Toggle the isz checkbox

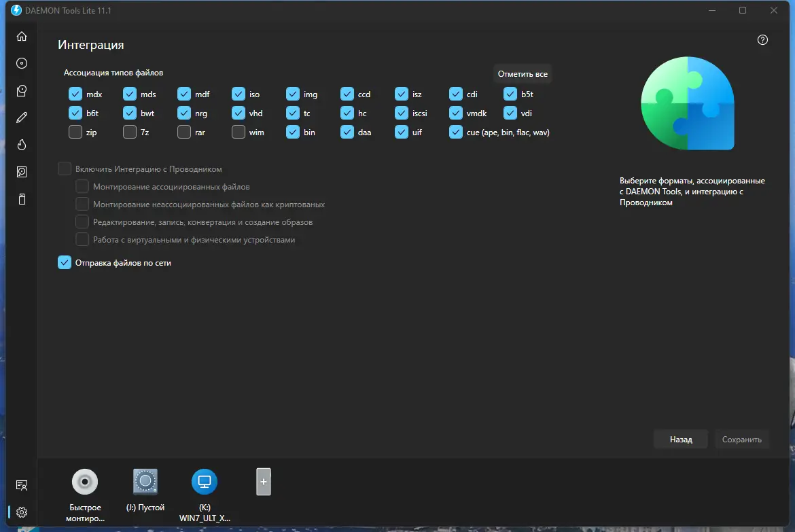click(x=402, y=94)
